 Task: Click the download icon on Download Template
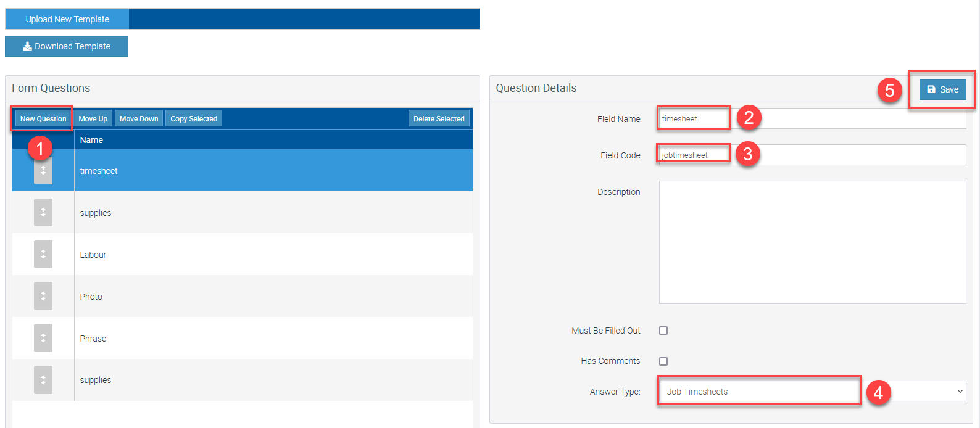point(27,46)
